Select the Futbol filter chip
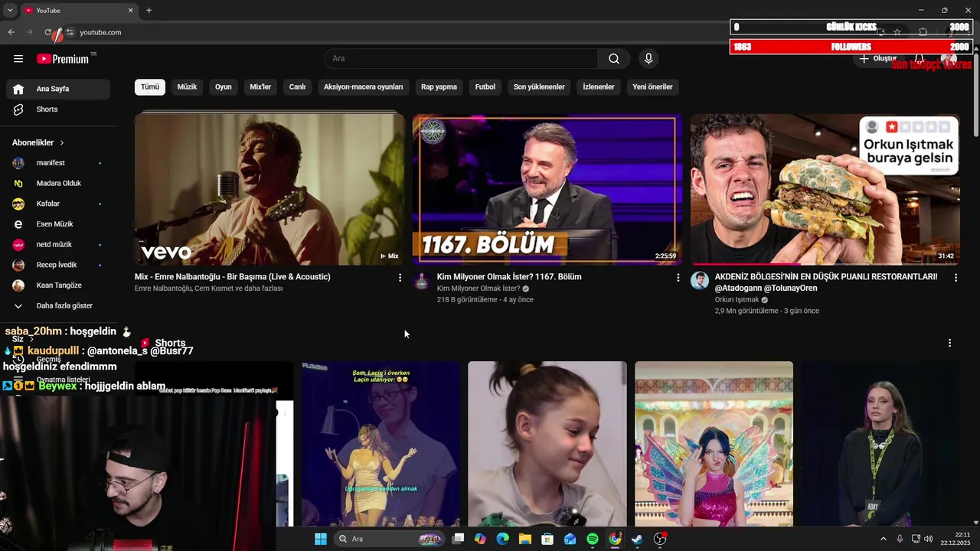Image resolution: width=980 pixels, height=551 pixels. (485, 86)
